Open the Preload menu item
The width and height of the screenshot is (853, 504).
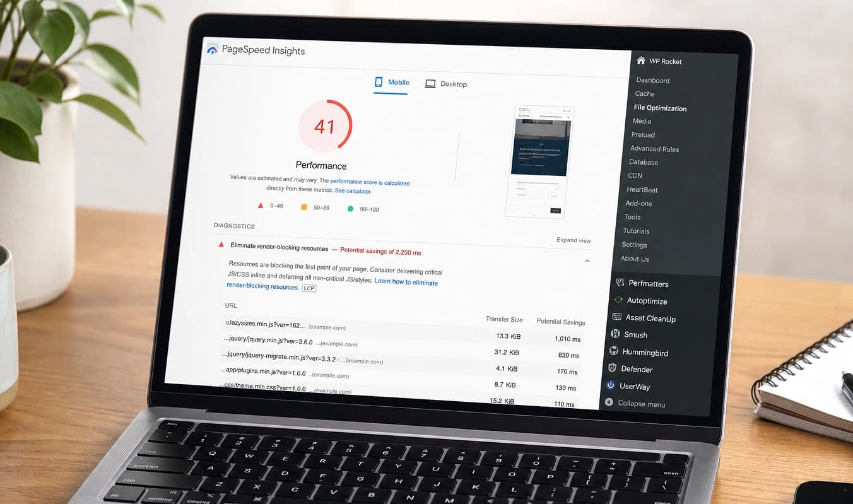[x=643, y=134]
